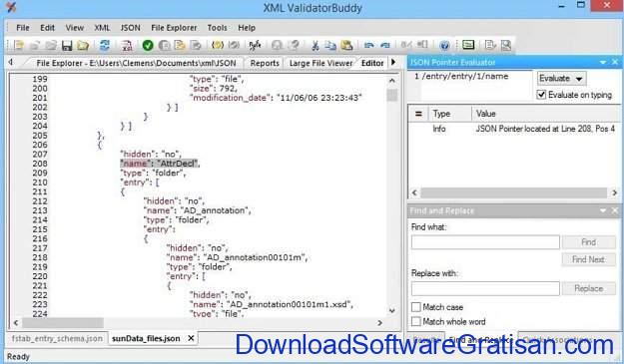Image resolution: width=624 pixels, height=364 pixels.
Task: Click the blue Refresh arrows icon
Action: click(x=105, y=45)
